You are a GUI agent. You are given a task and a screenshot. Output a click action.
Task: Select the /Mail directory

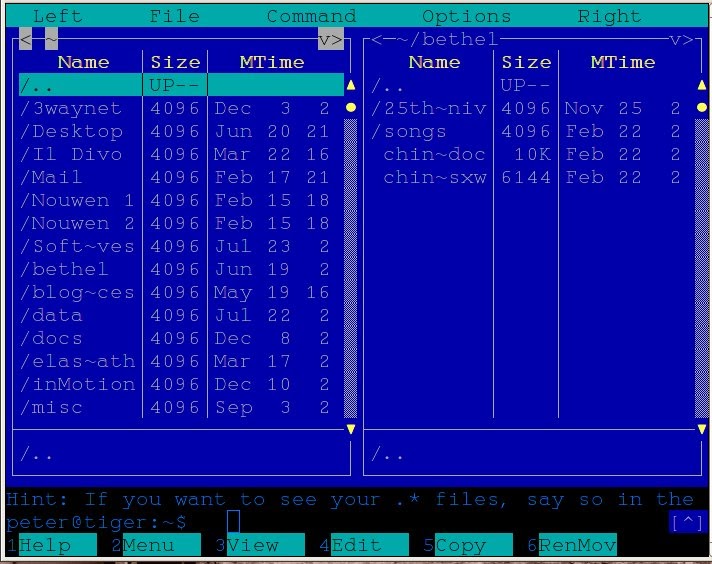pyautogui.click(x=181, y=177)
